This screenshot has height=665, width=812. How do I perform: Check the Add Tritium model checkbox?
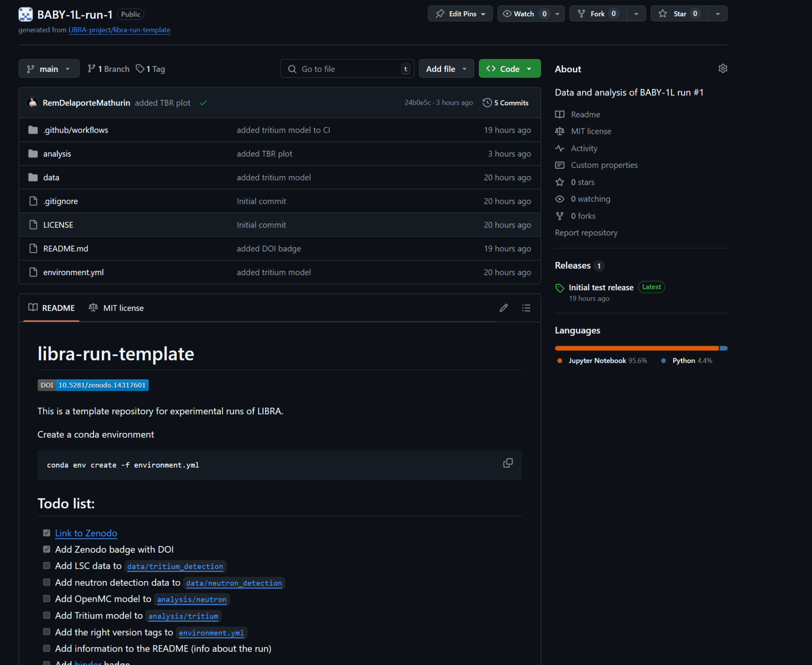click(x=47, y=615)
